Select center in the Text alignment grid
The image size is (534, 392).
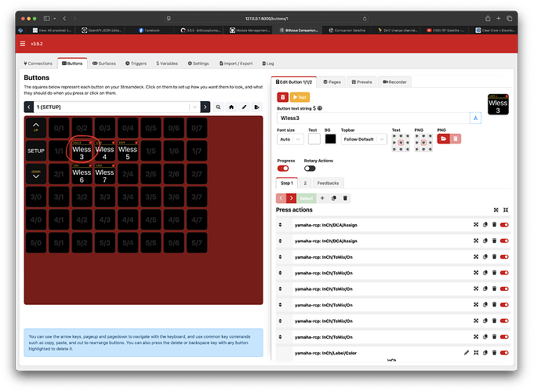click(x=401, y=143)
